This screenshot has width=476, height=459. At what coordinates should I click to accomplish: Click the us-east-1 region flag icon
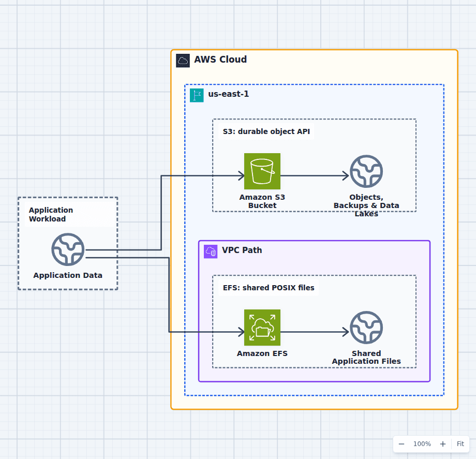[197, 95]
